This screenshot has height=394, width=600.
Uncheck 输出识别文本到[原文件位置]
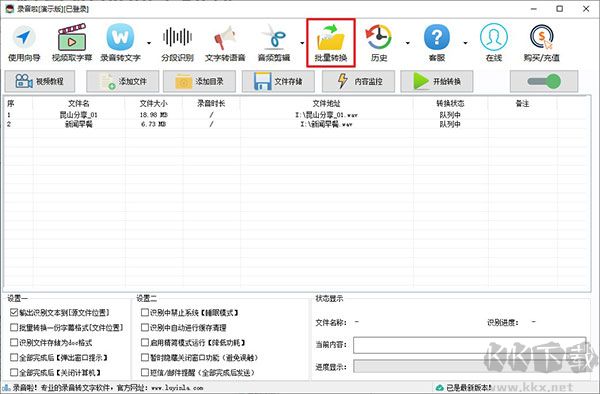[x=14, y=313]
